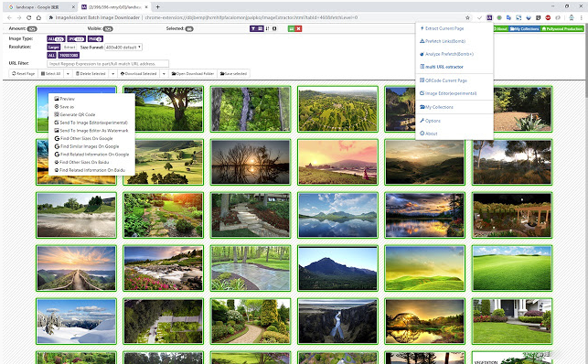Toggle the PNG image type filter

tap(95, 38)
